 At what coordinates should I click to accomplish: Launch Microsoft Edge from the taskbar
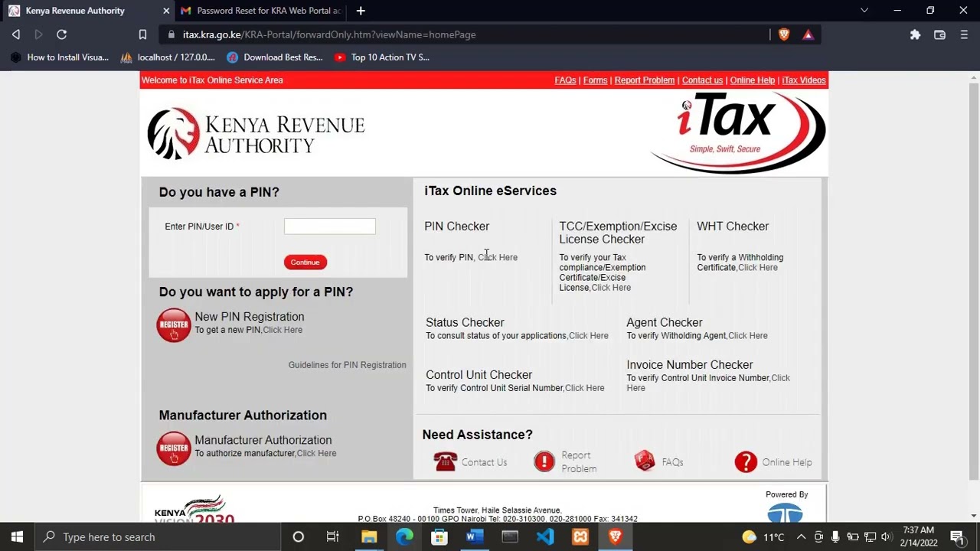404,536
